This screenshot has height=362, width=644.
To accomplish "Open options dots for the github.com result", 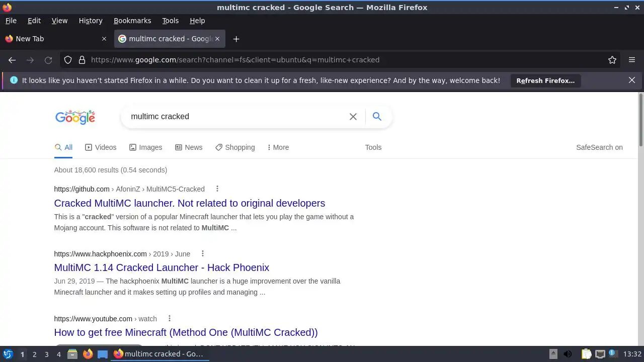I will 217,189.
